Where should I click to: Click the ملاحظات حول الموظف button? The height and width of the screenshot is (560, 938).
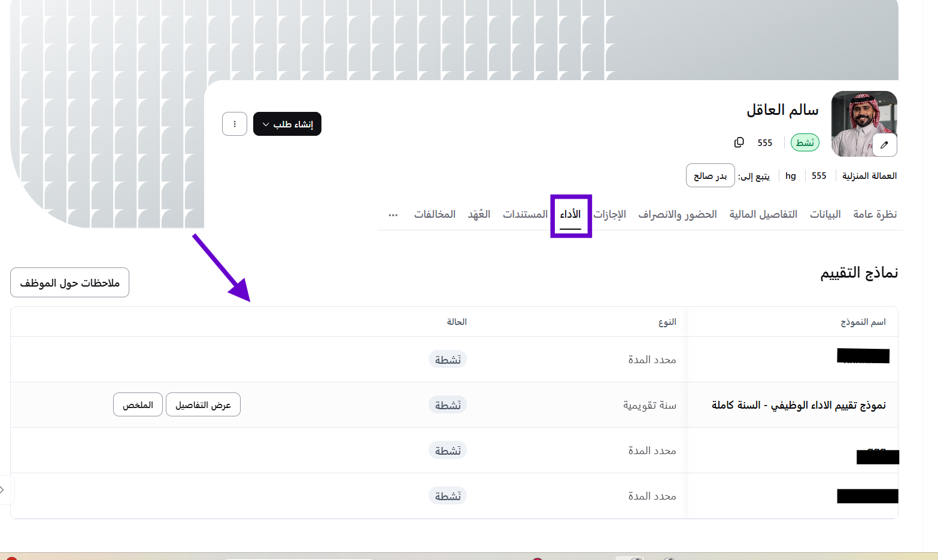[70, 282]
